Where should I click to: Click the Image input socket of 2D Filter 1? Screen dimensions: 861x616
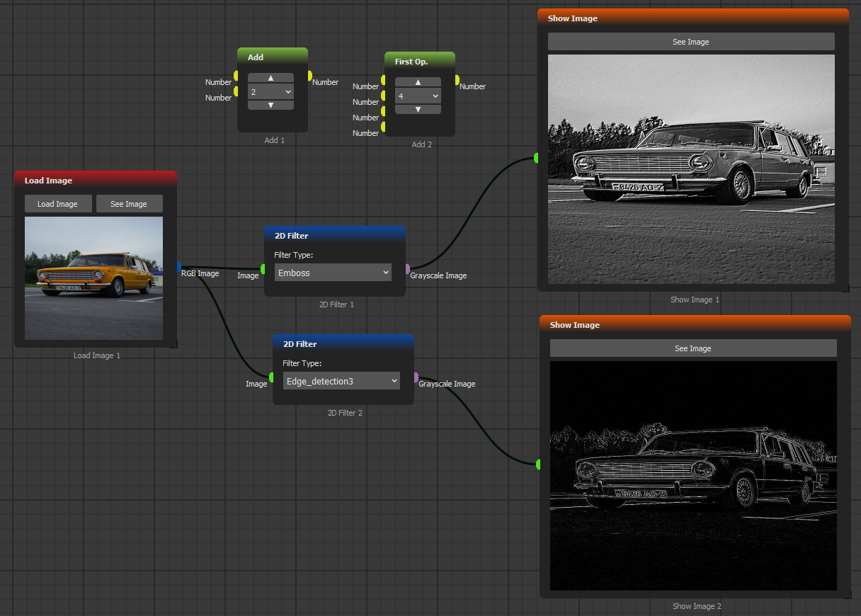[x=263, y=269]
